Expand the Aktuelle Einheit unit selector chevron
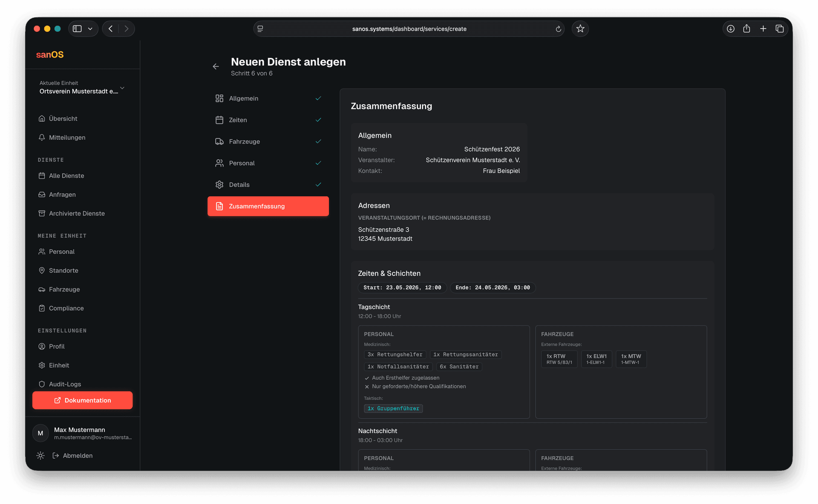 (x=122, y=88)
